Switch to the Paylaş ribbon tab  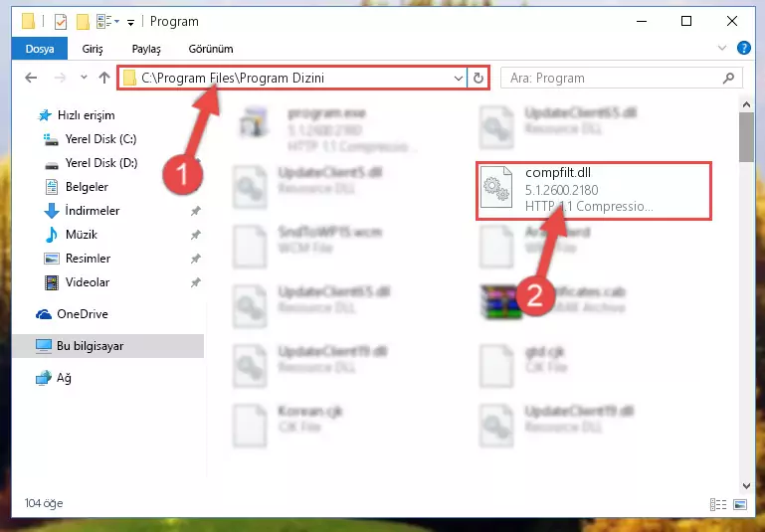click(146, 49)
